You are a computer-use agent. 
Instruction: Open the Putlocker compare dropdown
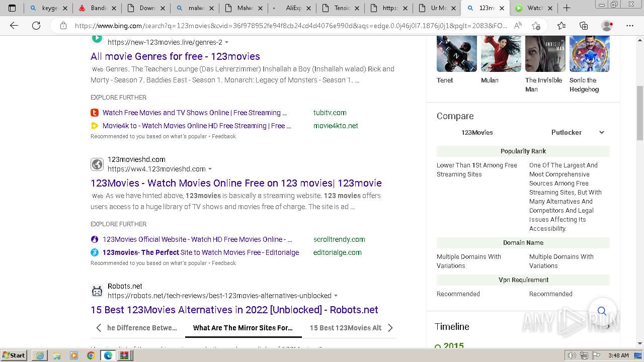click(x=577, y=132)
